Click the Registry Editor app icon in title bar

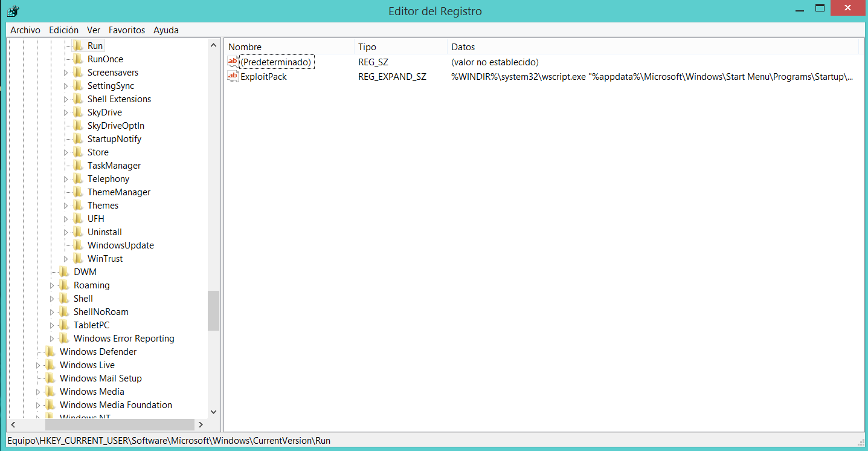(x=12, y=11)
